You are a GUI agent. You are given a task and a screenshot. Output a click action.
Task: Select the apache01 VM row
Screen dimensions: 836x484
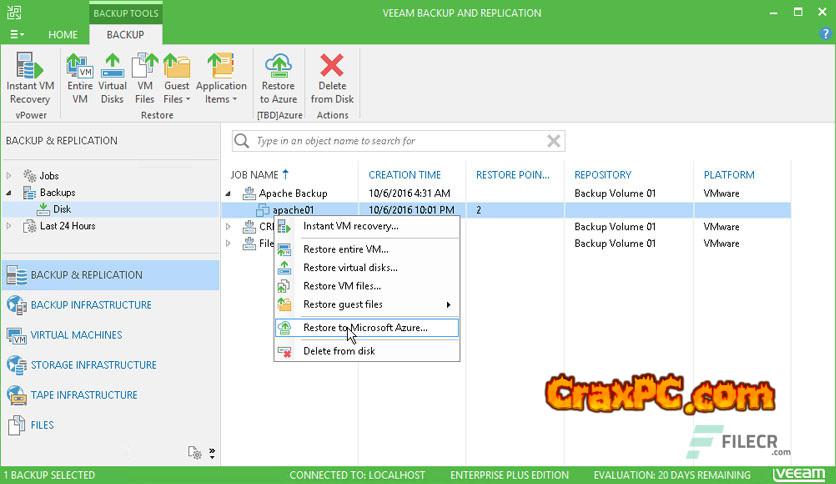click(506, 210)
